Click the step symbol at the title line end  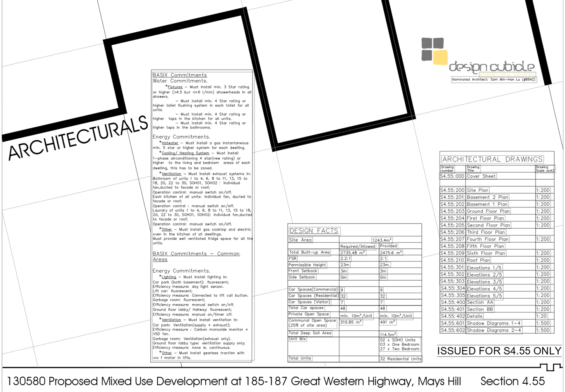551,367
